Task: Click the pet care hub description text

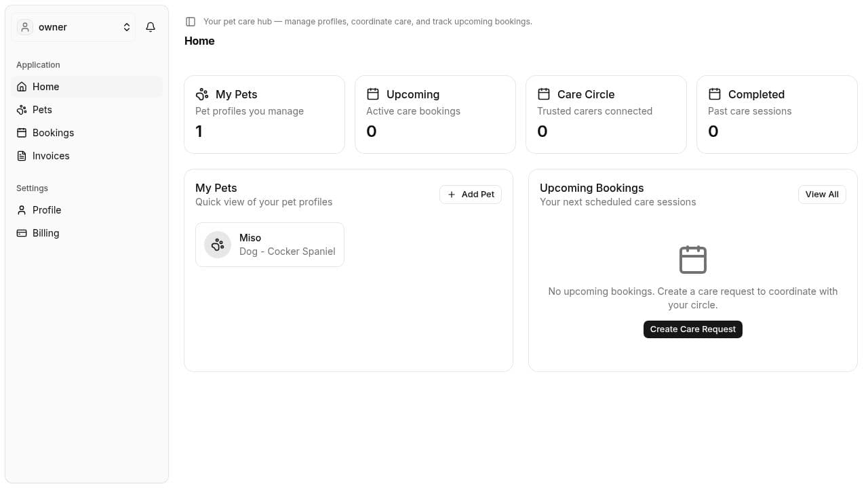Action: (x=368, y=22)
